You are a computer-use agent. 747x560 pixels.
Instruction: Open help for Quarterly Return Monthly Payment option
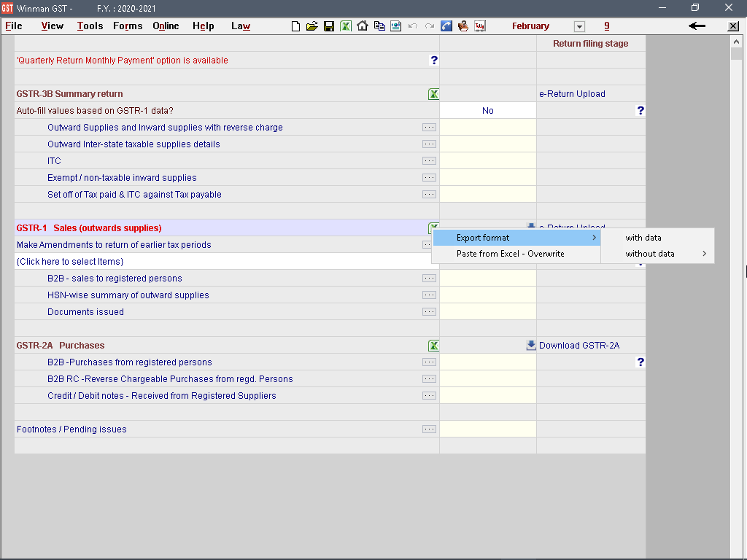[434, 61]
